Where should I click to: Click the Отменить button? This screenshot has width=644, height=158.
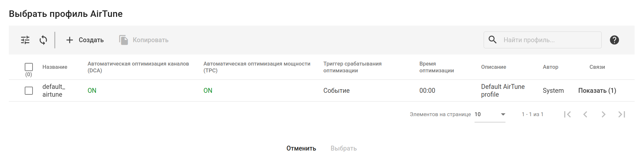[301, 148]
